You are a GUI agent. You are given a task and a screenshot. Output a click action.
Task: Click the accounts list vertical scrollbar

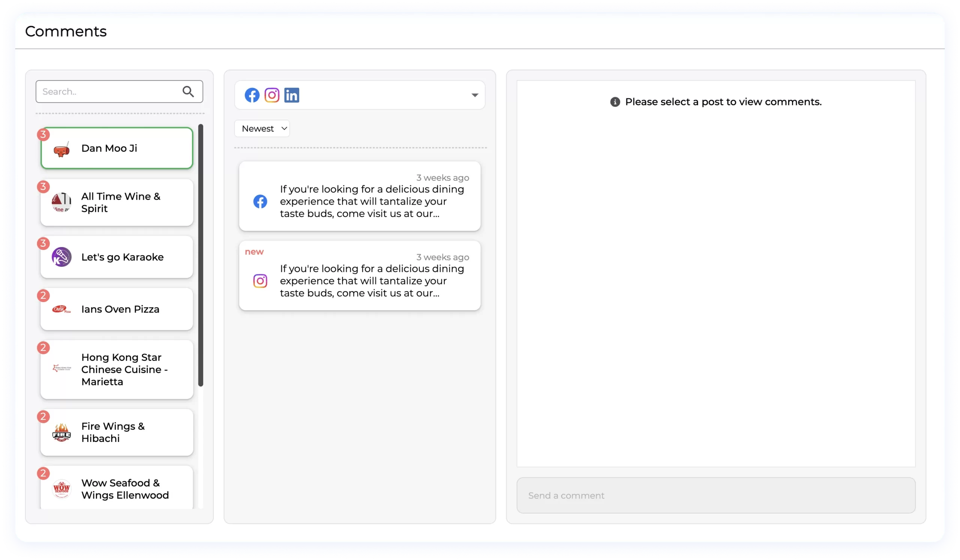201,255
